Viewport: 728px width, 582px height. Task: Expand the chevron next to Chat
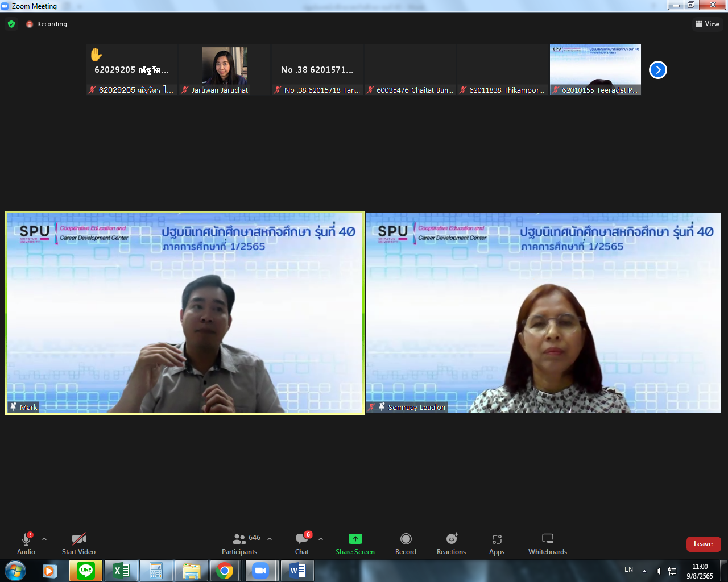click(321, 539)
